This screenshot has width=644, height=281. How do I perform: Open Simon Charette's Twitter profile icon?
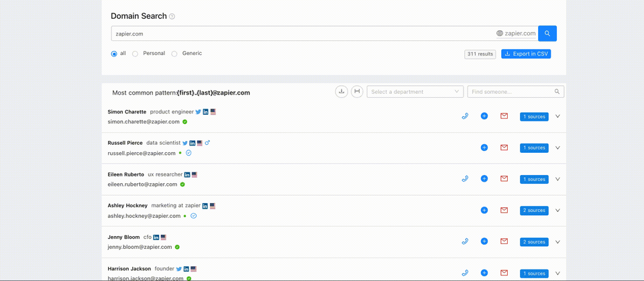(x=198, y=112)
